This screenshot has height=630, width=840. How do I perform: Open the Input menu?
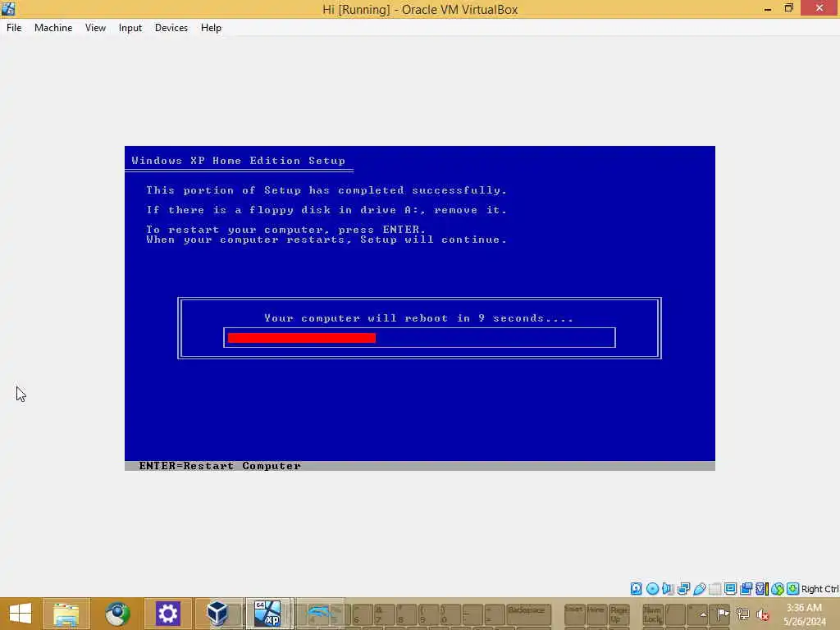130,28
